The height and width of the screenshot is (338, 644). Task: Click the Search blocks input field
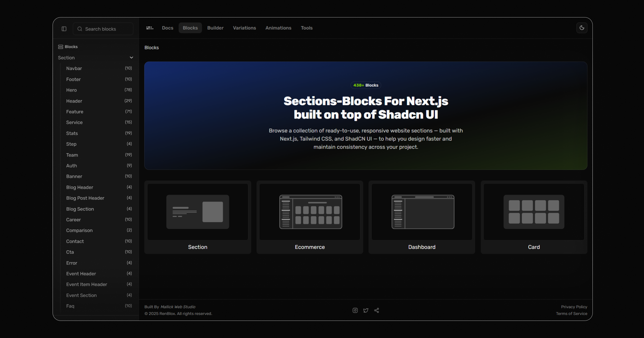point(103,29)
